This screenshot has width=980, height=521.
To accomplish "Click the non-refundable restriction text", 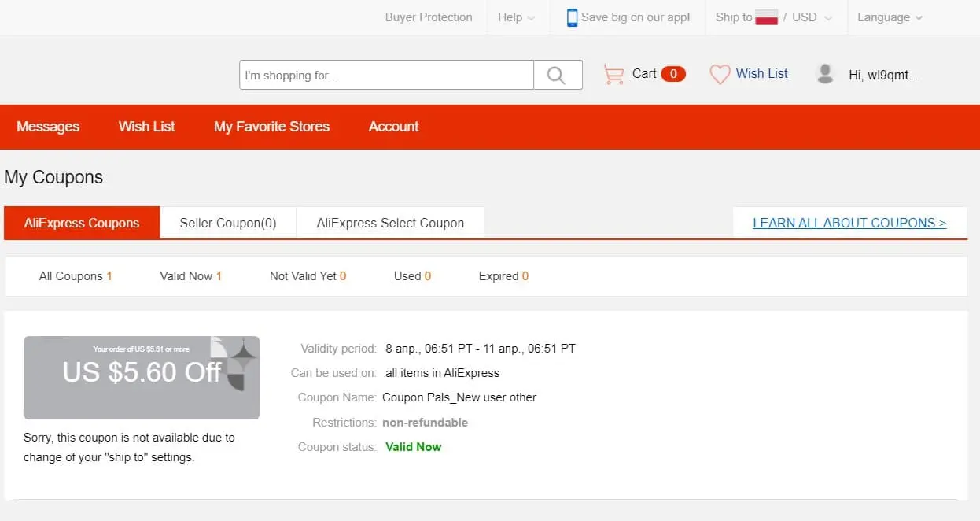I will coord(426,423).
